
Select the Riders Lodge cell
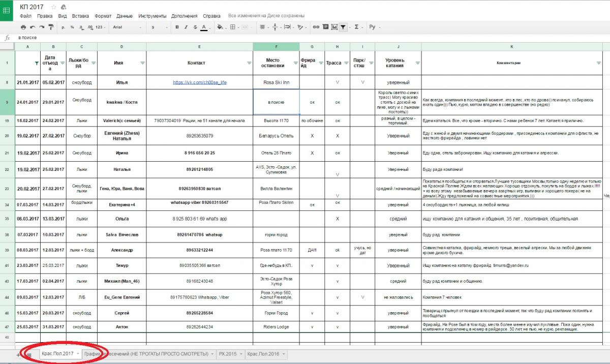[276, 326]
